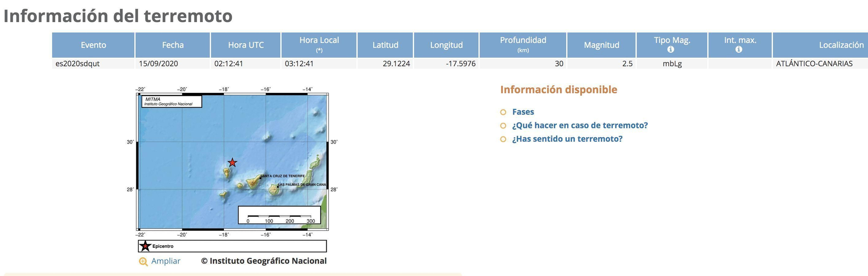This screenshot has width=868, height=276.
Task: Click the map distance scale bar
Action: click(279, 215)
